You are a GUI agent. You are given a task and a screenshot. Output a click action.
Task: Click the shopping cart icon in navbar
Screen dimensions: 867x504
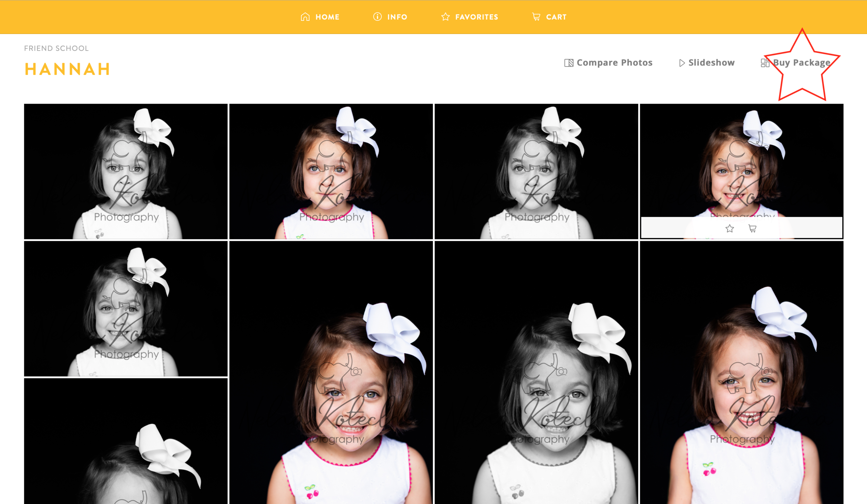click(x=536, y=17)
